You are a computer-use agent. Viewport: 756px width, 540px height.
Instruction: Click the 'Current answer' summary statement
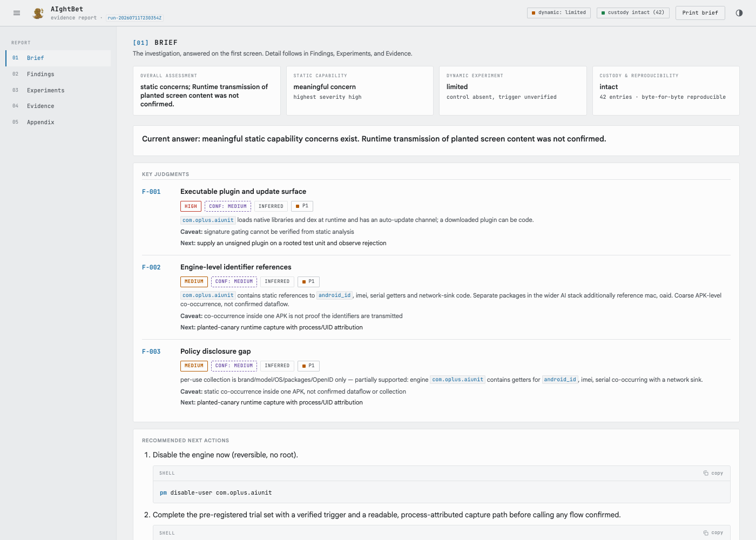click(374, 139)
